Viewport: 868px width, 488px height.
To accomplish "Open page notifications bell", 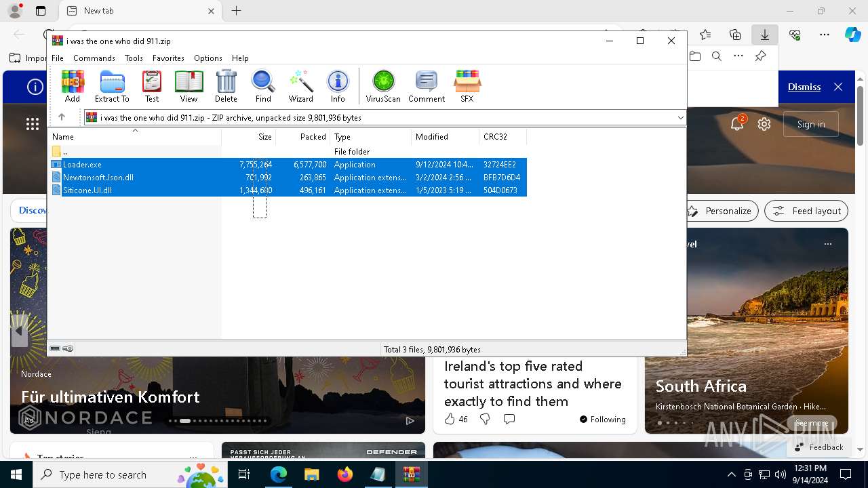I will (737, 124).
